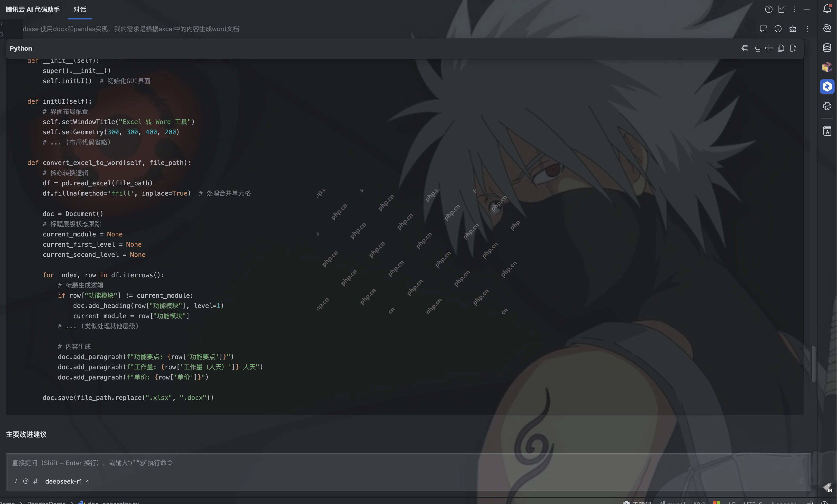Open the Python console sidebar icon
This screenshot has height=504, width=837.
tap(827, 106)
